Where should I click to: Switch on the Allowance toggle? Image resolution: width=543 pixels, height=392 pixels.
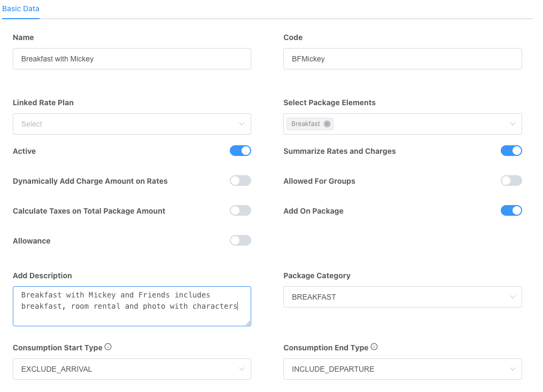[x=240, y=241]
